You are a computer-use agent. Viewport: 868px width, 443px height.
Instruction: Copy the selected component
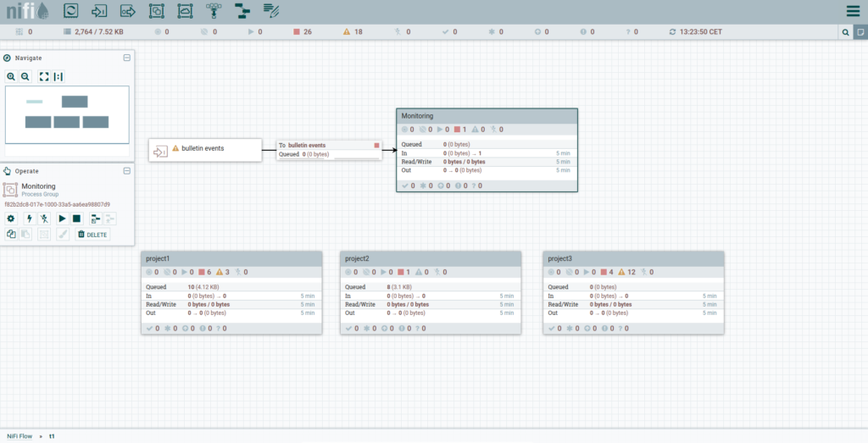[11, 234]
